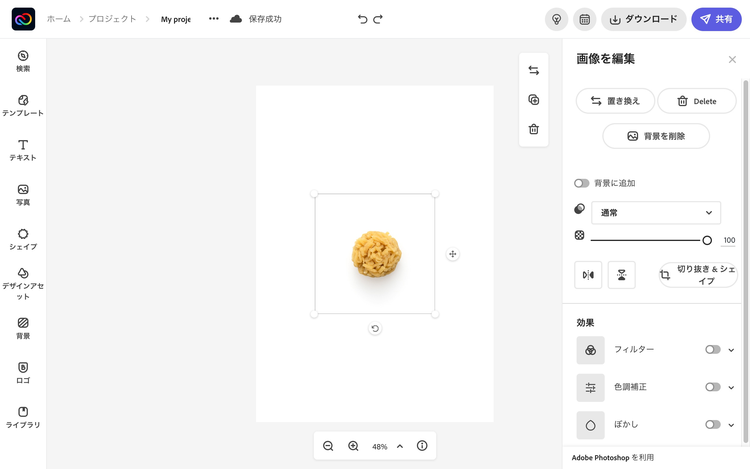Expand the ぼかし options chevron
This screenshot has width=750, height=469.
point(731,425)
